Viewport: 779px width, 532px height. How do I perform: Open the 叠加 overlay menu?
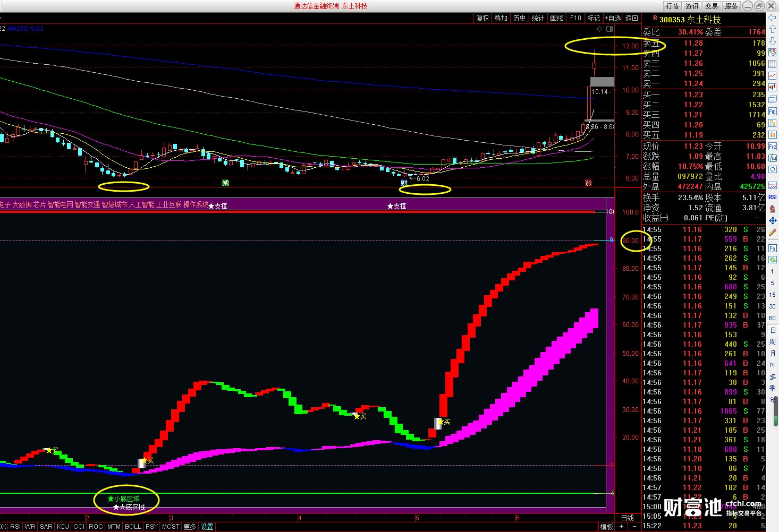(501, 18)
